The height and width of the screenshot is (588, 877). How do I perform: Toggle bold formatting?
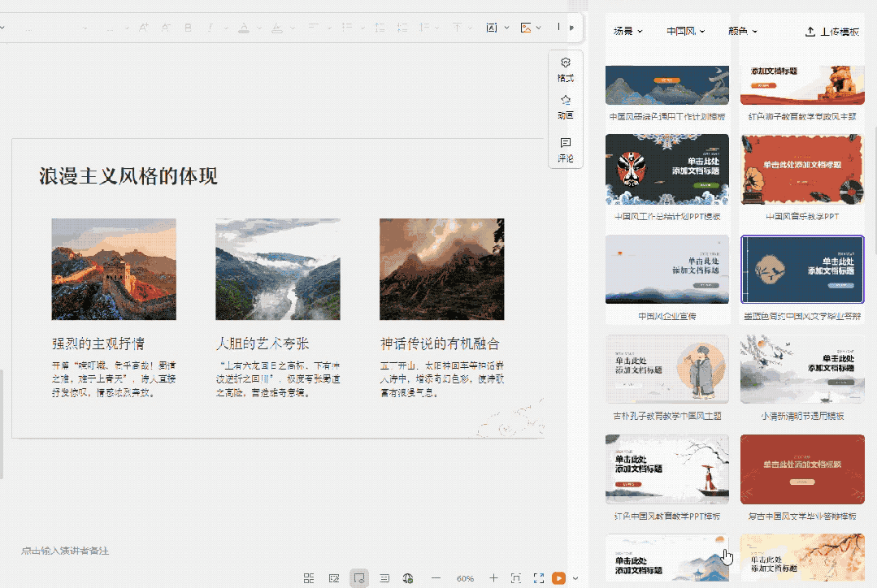click(x=187, y=27)
